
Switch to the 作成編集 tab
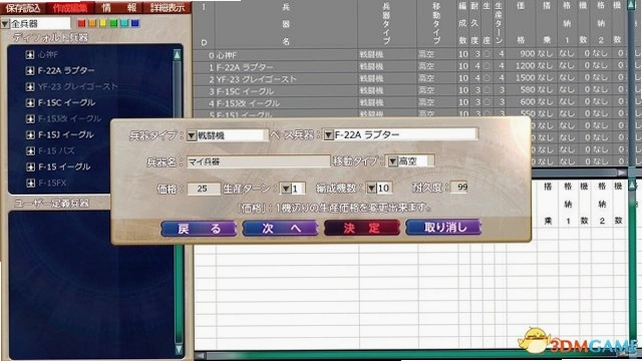70,8
